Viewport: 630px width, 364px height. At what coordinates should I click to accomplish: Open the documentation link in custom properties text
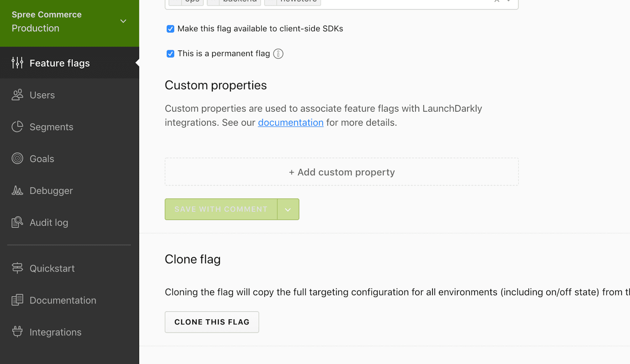(x=290, y=122)
